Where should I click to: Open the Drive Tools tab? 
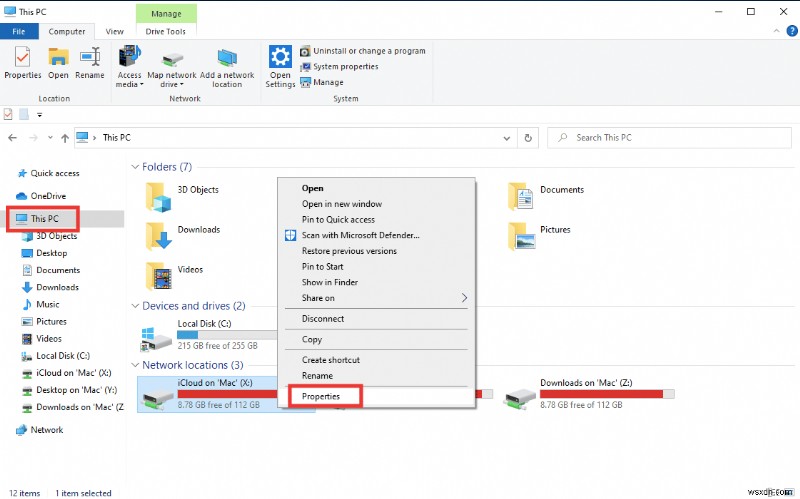coord(166,32)
